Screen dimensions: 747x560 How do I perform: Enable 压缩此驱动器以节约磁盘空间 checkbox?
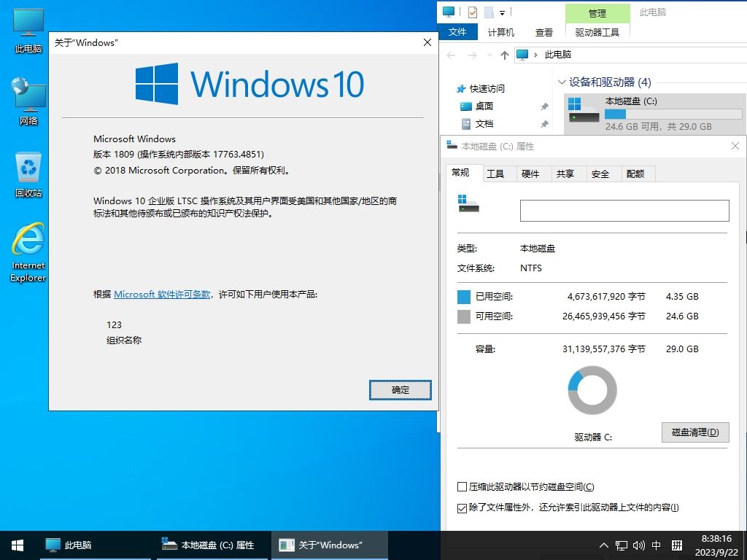(462, 486)
